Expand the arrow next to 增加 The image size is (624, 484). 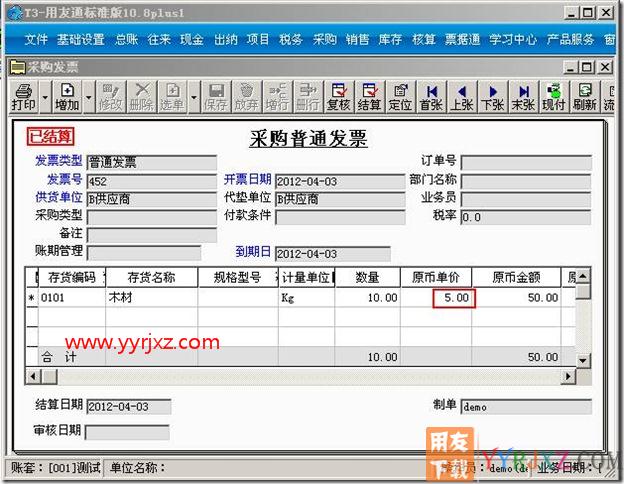click(x=89, y=97)
